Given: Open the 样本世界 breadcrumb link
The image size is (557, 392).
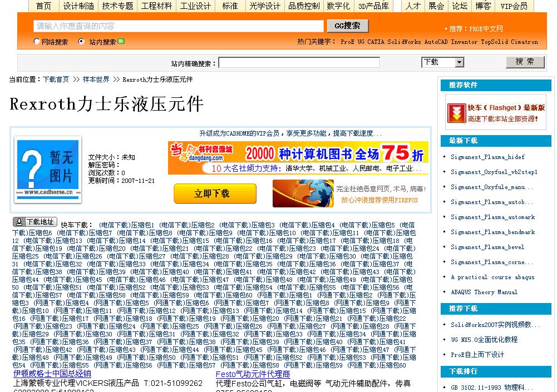Looking at the screenshot, I should point(96,79).
